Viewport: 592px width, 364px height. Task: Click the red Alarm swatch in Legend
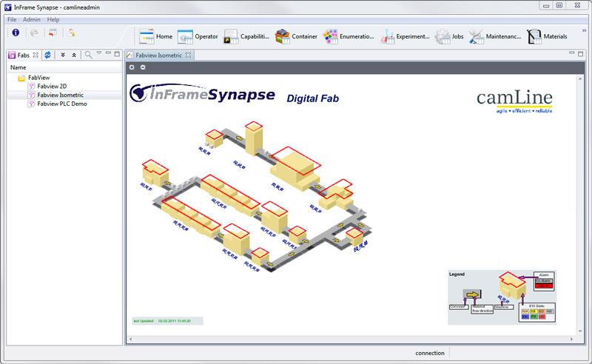point(544,286)
